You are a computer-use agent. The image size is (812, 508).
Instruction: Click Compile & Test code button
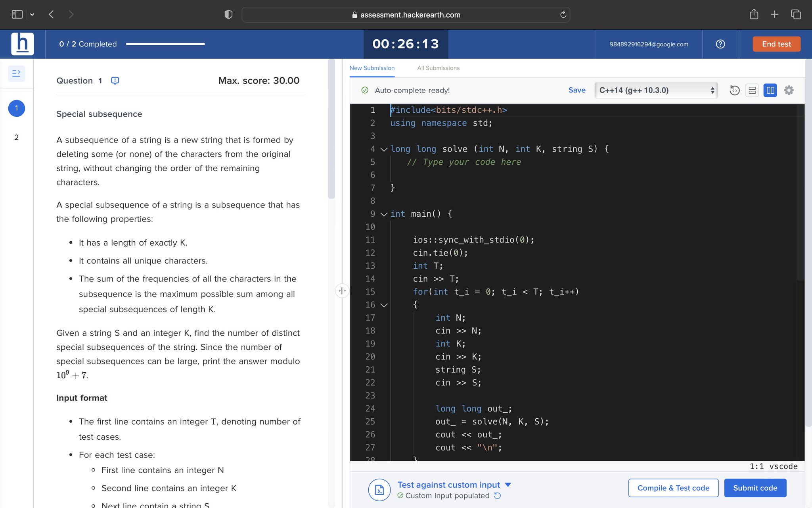673,488
